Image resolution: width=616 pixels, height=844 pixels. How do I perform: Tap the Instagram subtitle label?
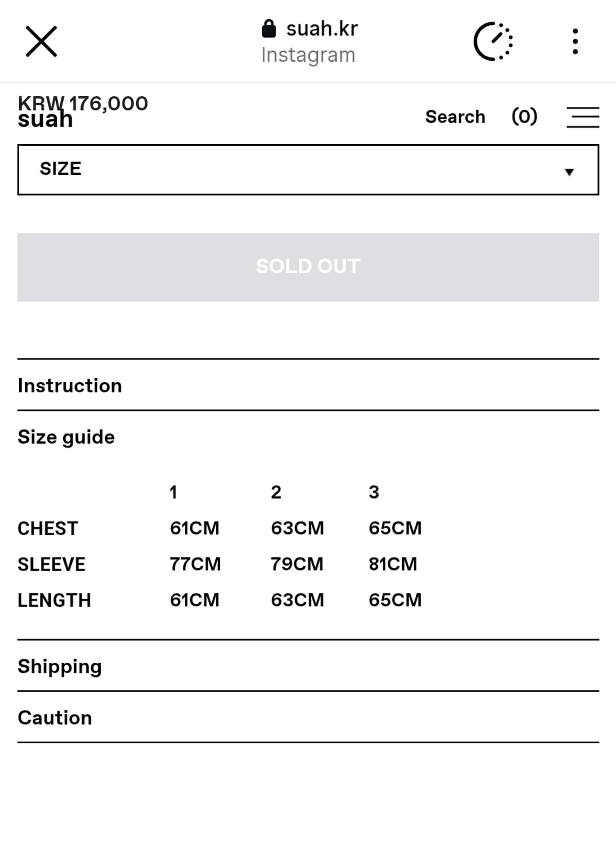click(x=308, y=55)
